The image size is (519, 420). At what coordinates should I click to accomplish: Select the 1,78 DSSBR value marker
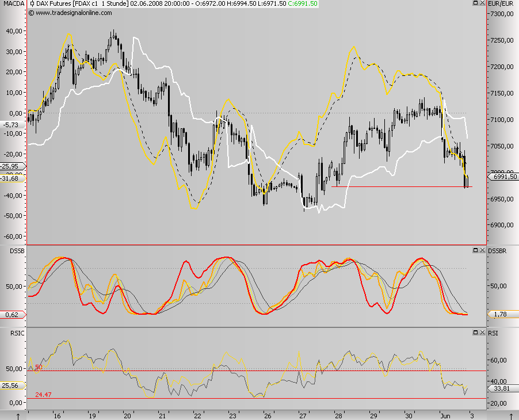click(x=503, y=314)
